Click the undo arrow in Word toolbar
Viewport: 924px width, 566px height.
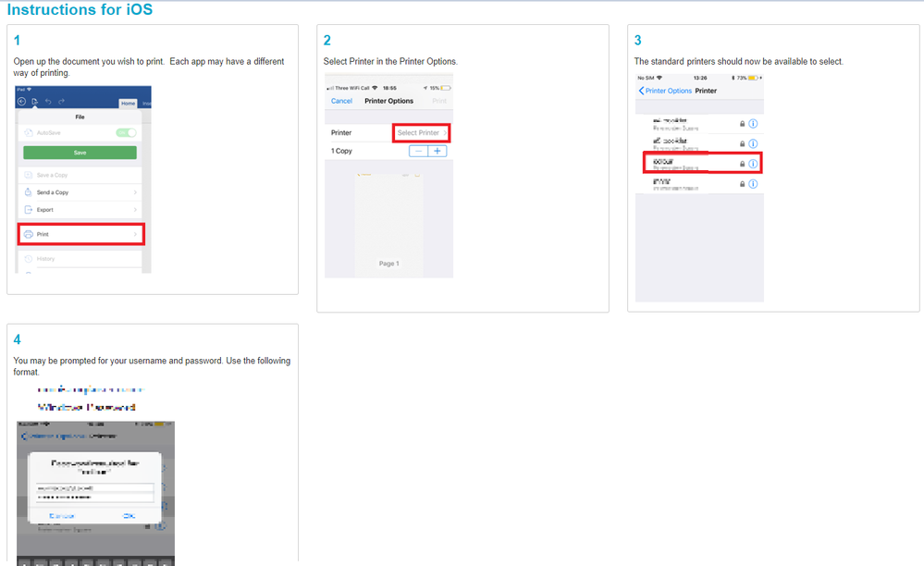[48, 102]
